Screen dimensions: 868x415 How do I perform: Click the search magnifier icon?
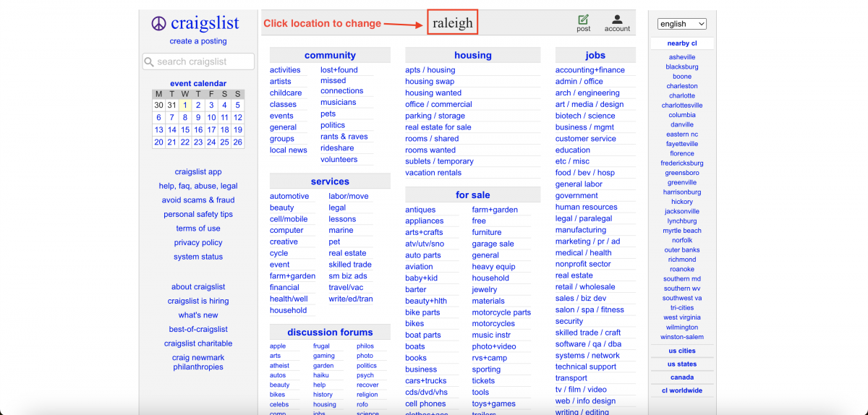(x=149, y=62)
